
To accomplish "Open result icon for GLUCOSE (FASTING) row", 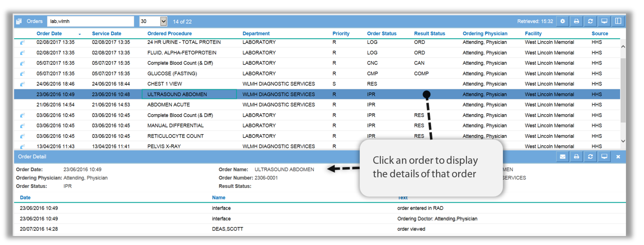I will click(22, 74).
